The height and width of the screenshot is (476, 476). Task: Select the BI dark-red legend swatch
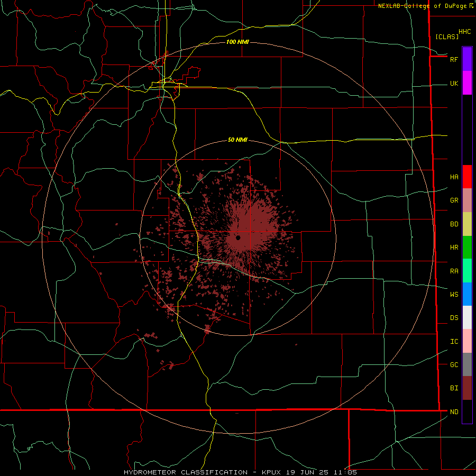click(467, 388)
